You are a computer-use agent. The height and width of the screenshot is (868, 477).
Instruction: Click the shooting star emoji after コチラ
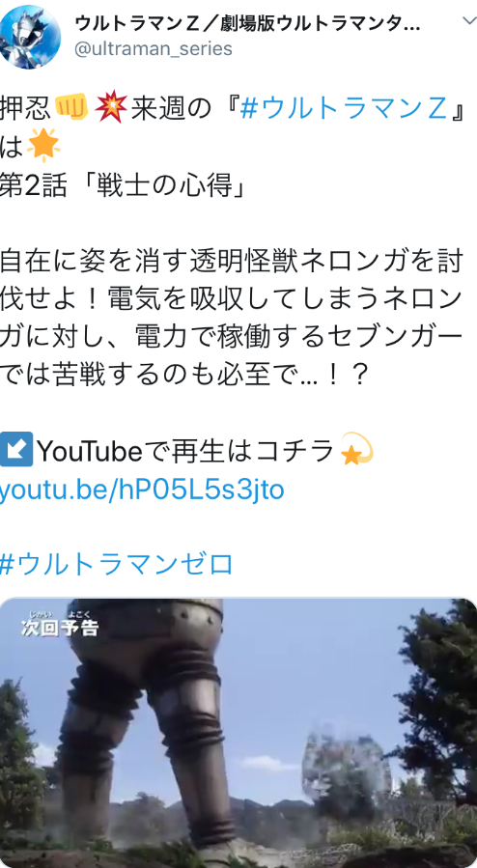356,448
